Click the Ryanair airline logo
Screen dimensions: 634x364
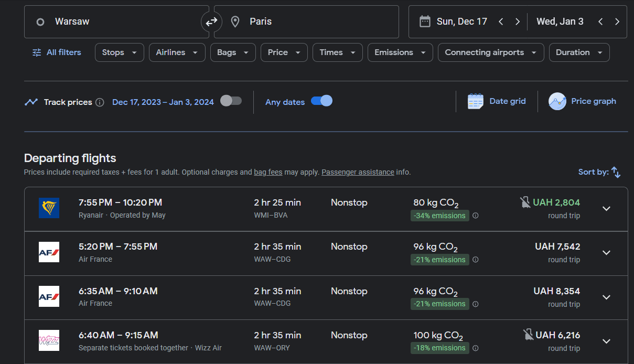pos(49,208)
